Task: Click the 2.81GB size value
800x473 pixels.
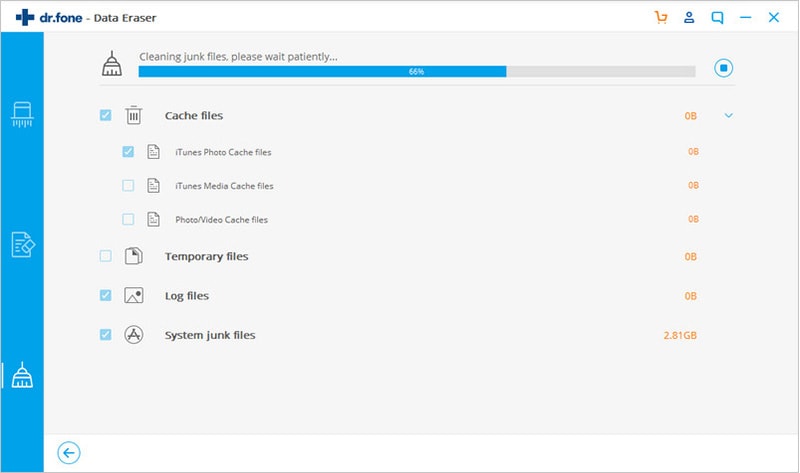Action: coord(680,335)
